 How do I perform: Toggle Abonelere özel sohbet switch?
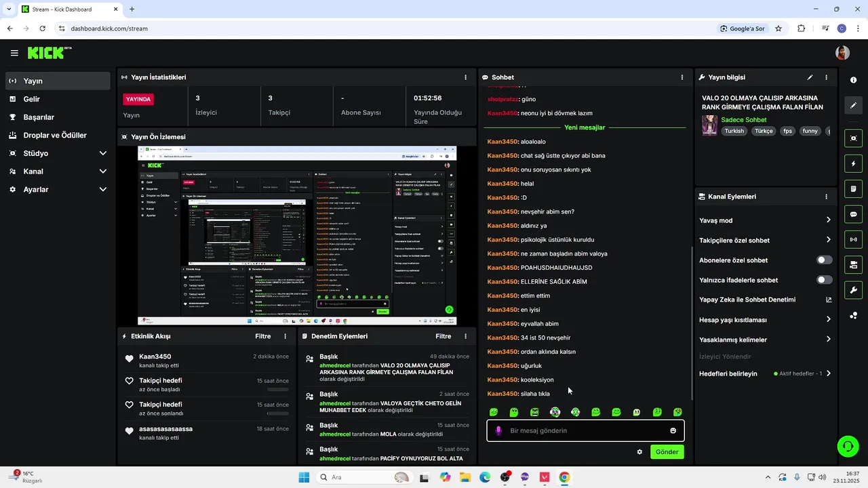(x=825, y=260)
